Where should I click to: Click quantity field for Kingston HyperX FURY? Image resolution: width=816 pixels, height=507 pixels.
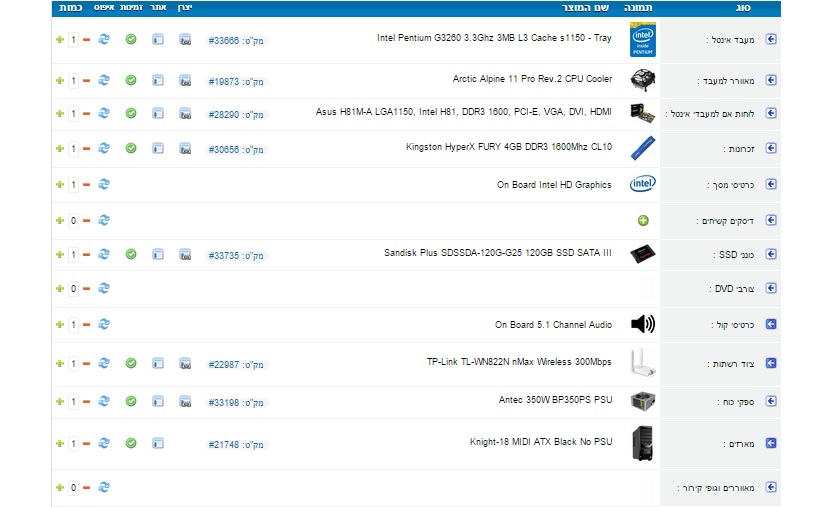73,149
